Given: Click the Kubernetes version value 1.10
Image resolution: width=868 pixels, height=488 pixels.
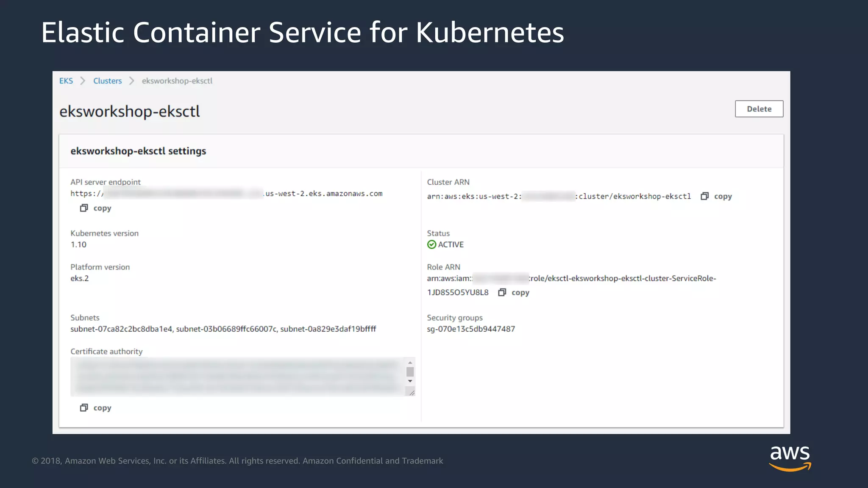Looking at the screenshot, I should 78,244.
